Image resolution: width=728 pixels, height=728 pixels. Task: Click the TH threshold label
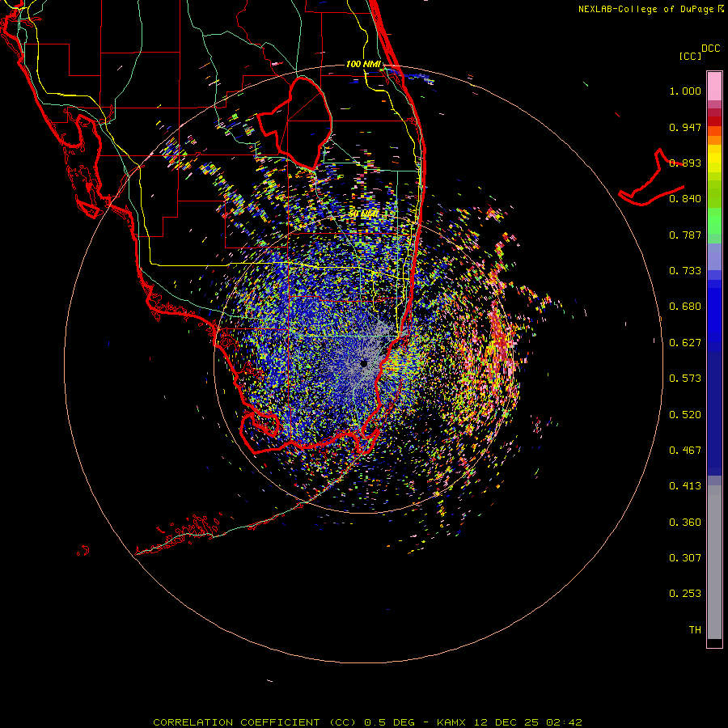(695, 630)
